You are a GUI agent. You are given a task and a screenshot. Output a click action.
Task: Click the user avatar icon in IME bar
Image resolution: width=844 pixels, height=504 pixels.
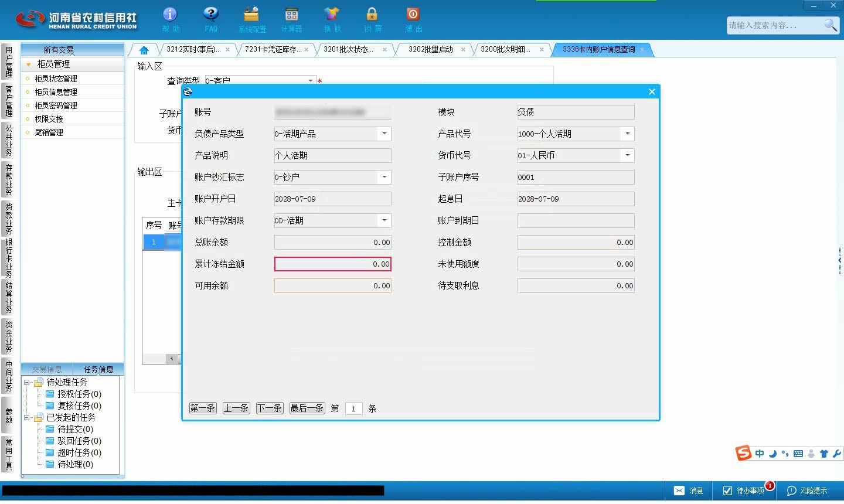[811, 454]
